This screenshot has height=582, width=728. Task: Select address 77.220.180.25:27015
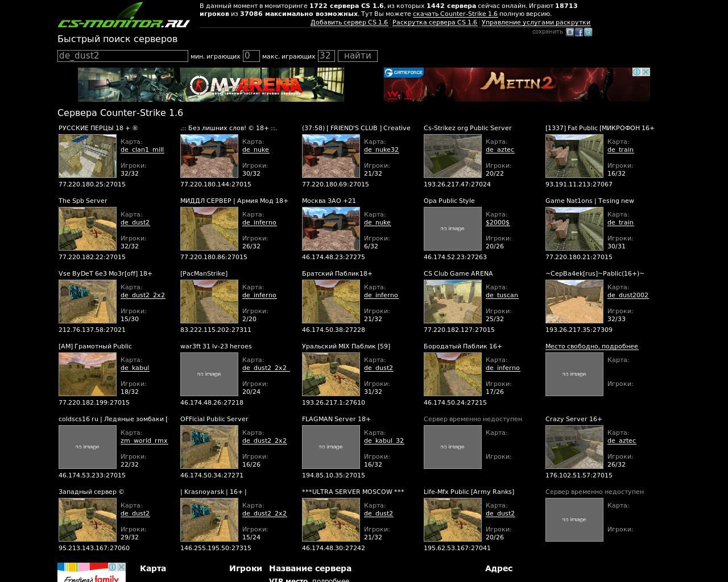(92, 184)
